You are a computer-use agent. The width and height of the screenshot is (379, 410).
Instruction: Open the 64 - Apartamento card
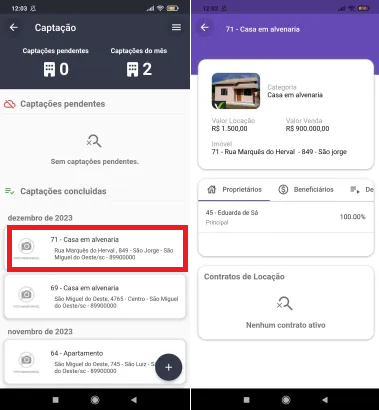[95, 362]
